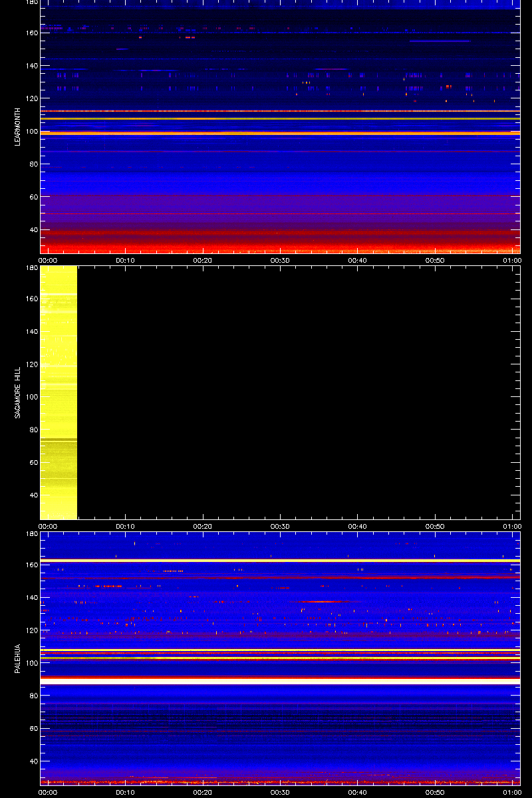Click the 00:50 time label under Sagamore Hill plot

435,526
